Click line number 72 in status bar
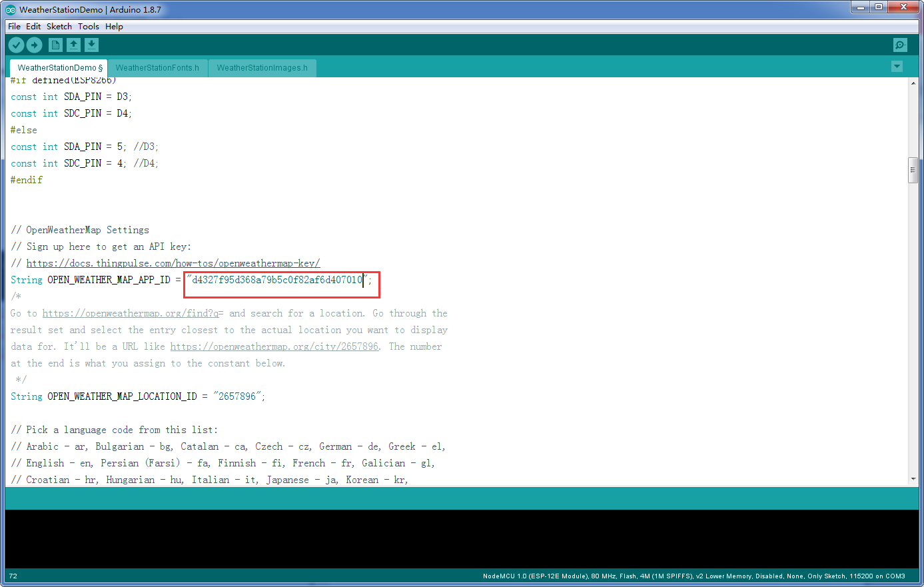Viewport: 924px width, 587px height. coord(13,576)
